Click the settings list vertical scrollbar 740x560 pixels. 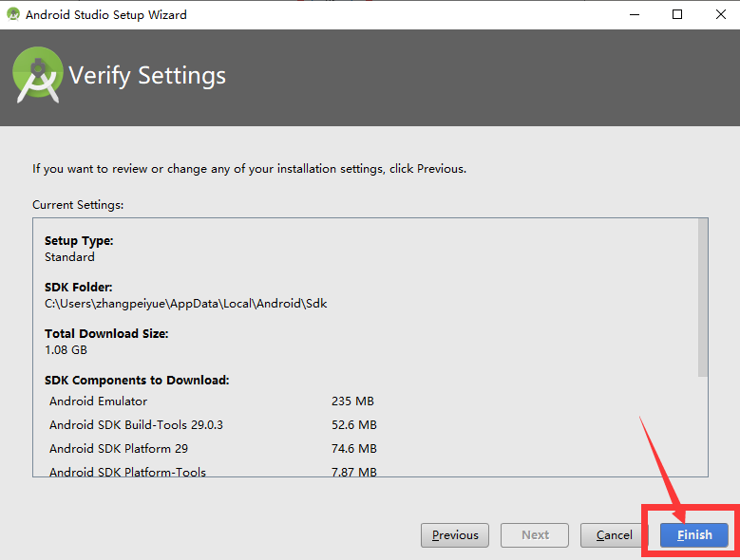click(x=703, y=297)
